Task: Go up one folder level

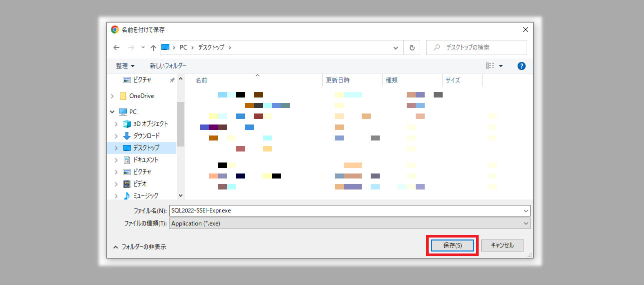Action: pyautogui.click(x=153, y=47)
